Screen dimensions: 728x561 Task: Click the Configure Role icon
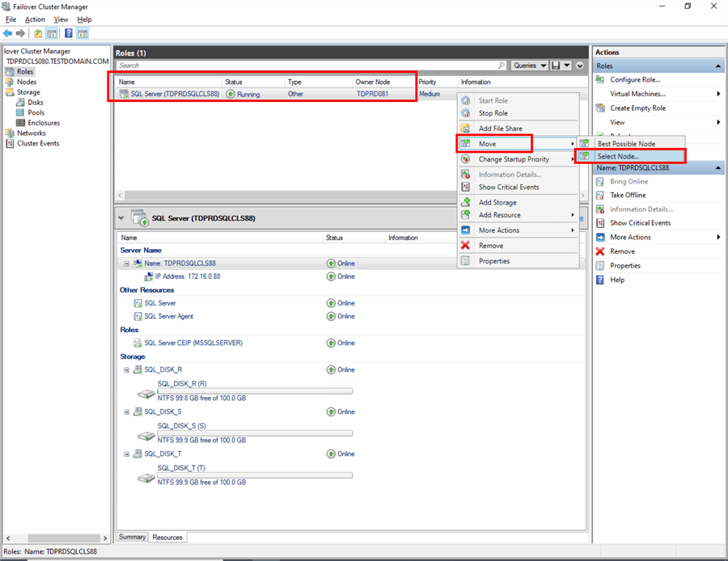point(600,80)
